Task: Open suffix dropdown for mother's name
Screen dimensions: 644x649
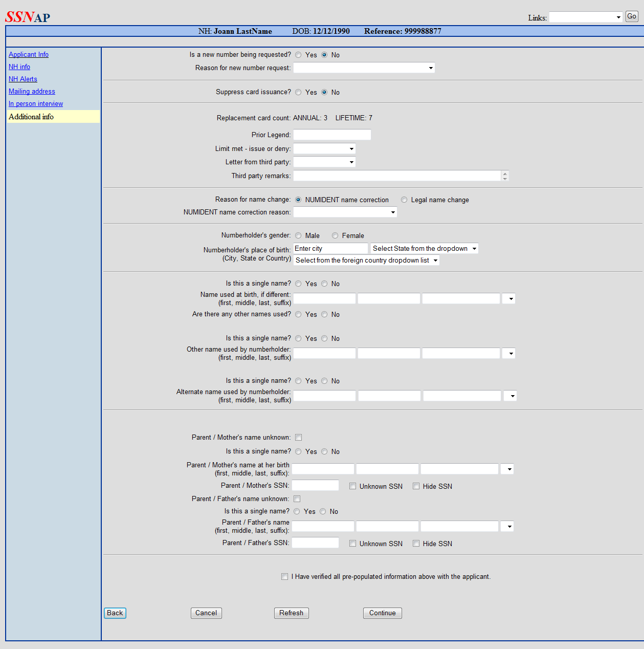Action: tap(507, 469)
